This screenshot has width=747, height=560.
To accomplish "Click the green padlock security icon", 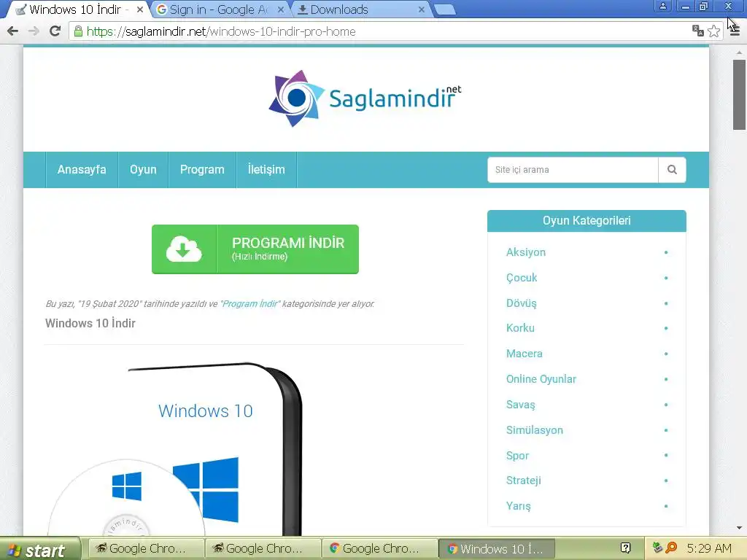I will coord(78,31).
